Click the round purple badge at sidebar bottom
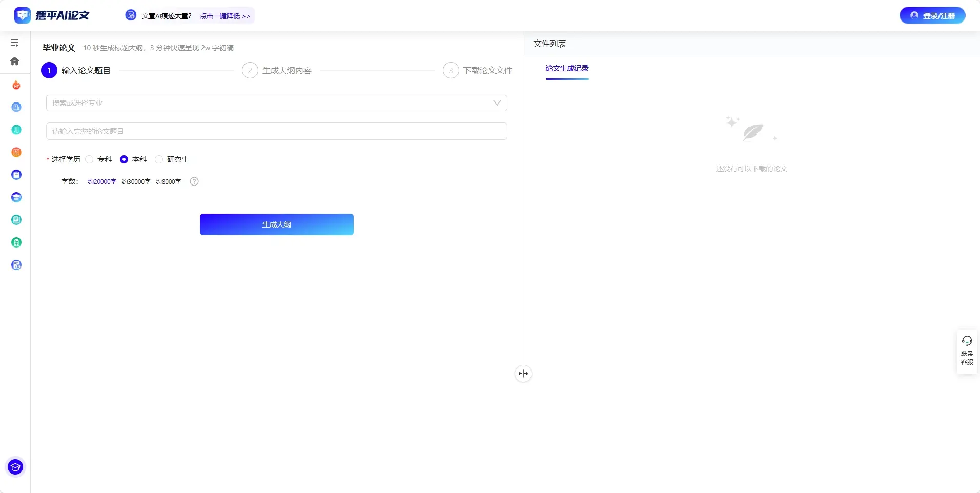 (x=15, y=467)
